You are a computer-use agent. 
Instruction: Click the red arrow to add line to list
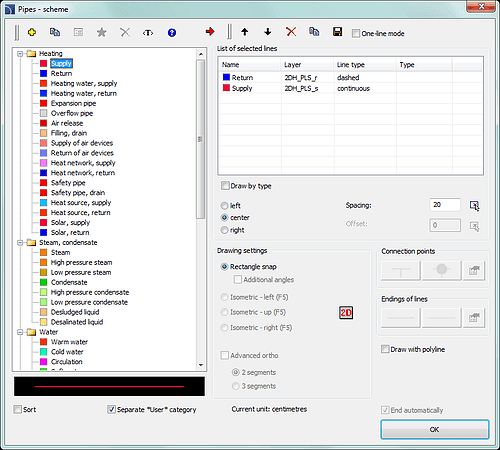coord(210,32)
